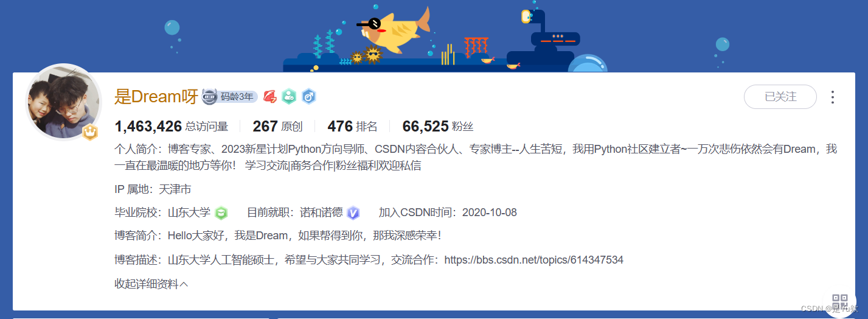This screenshot has width=868, height=319.
Task: Collapse details via 收起详细资料
Action: coord(151,284)
